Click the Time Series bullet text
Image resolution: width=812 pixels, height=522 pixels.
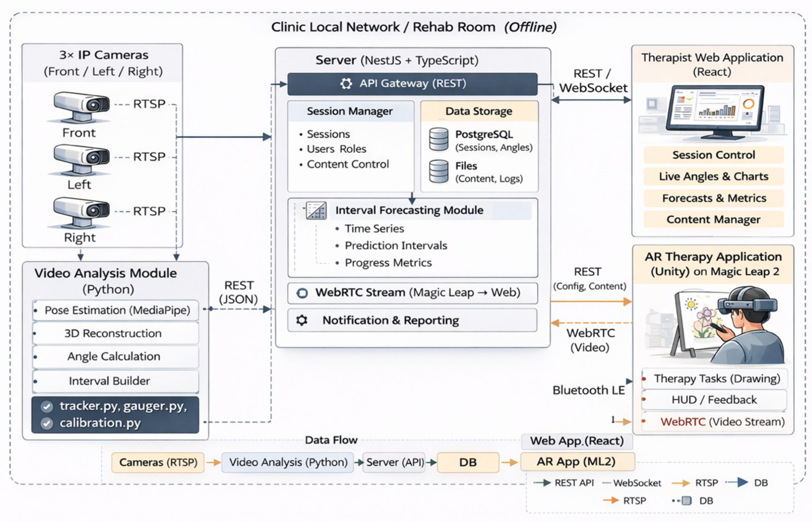coord(374,229)
